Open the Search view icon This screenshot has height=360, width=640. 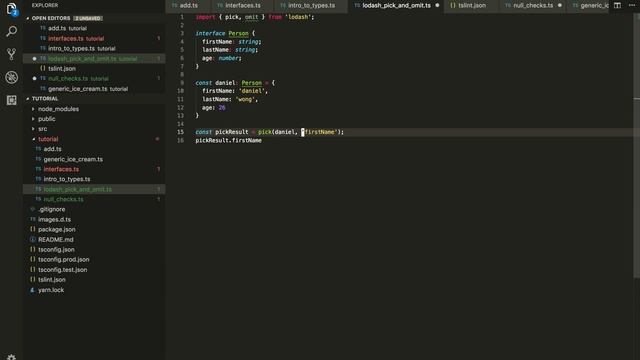click(11, 31)
